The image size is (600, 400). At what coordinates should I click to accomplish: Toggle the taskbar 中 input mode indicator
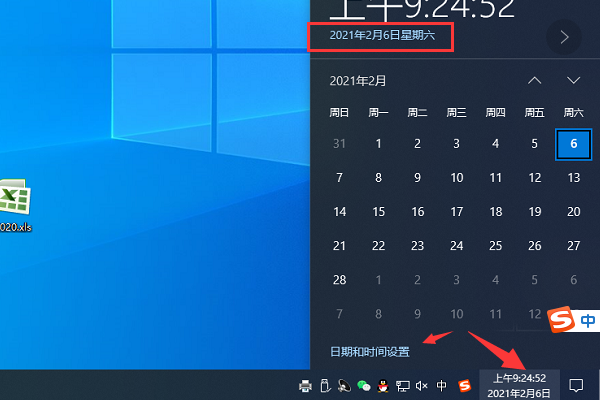coord(441,385)
